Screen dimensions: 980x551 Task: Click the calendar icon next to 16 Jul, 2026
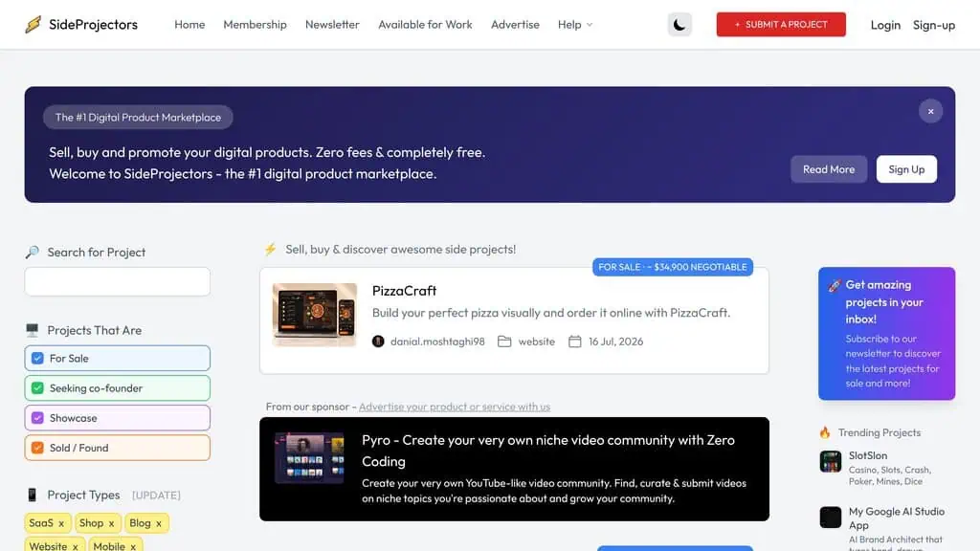575,342
